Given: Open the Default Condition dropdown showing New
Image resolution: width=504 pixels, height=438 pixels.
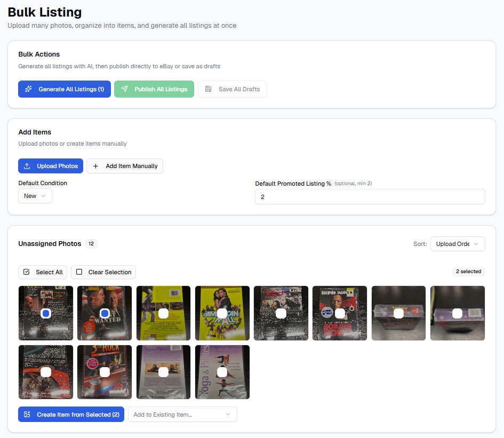Looking at the screenshot, I should coord(35,196).
